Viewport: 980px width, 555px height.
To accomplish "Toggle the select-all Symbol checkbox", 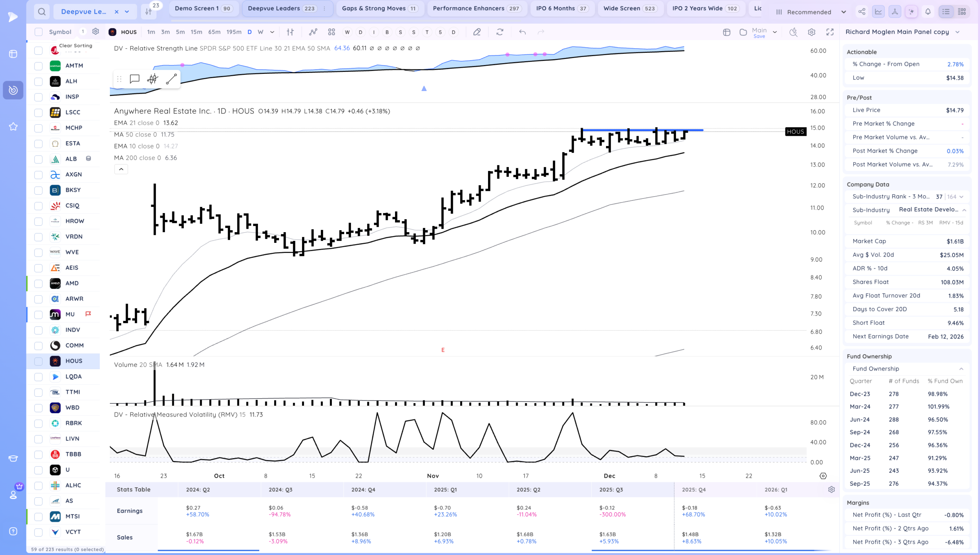I will click(38, 32).
